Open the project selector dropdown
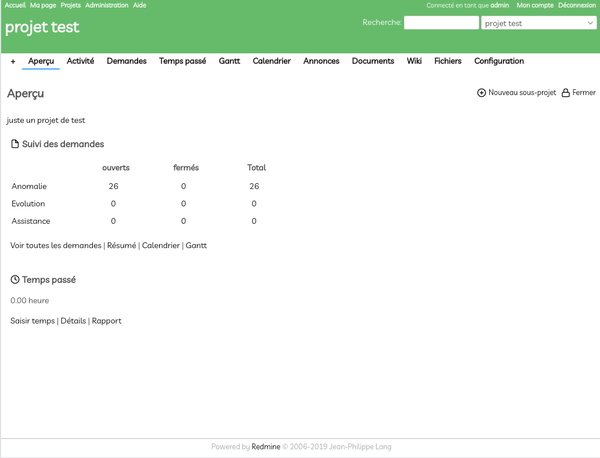 point(538,23)
